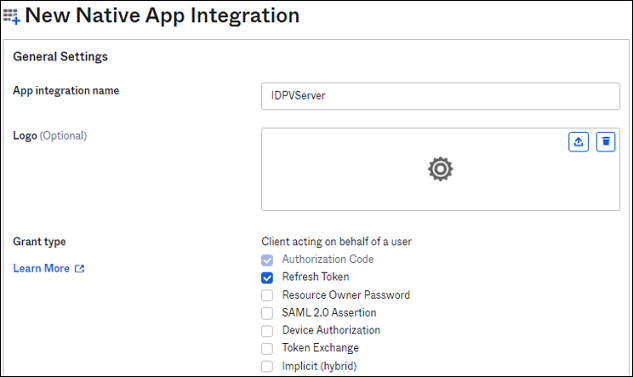Click the New Native App Integration title
The width and height of the screenshot is (633, 377).
tap(162, 15)
